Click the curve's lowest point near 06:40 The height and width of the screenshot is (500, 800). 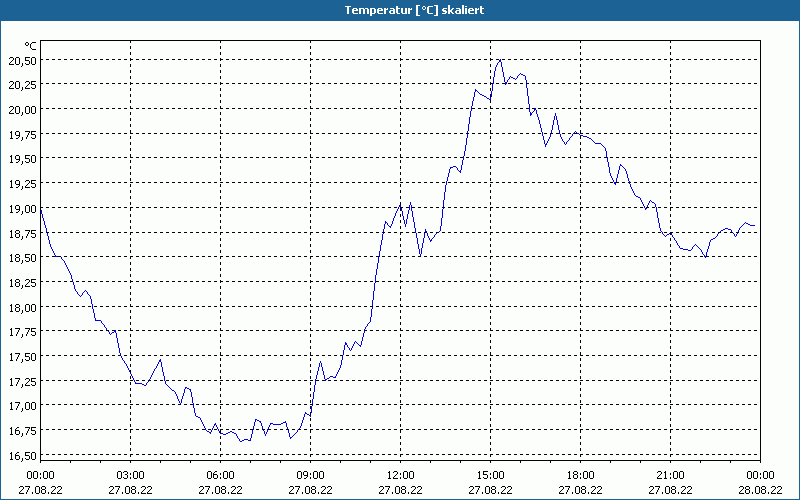[x=241, y=441]
